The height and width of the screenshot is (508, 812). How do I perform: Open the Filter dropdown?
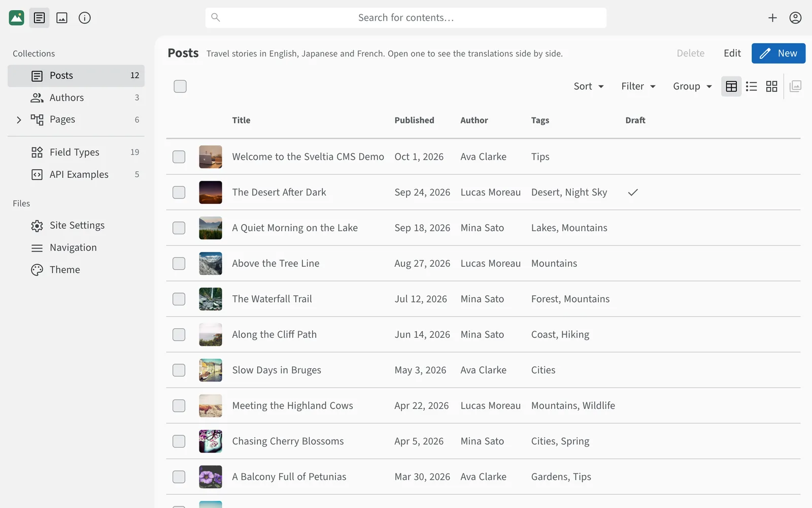[x=638, y=86]
